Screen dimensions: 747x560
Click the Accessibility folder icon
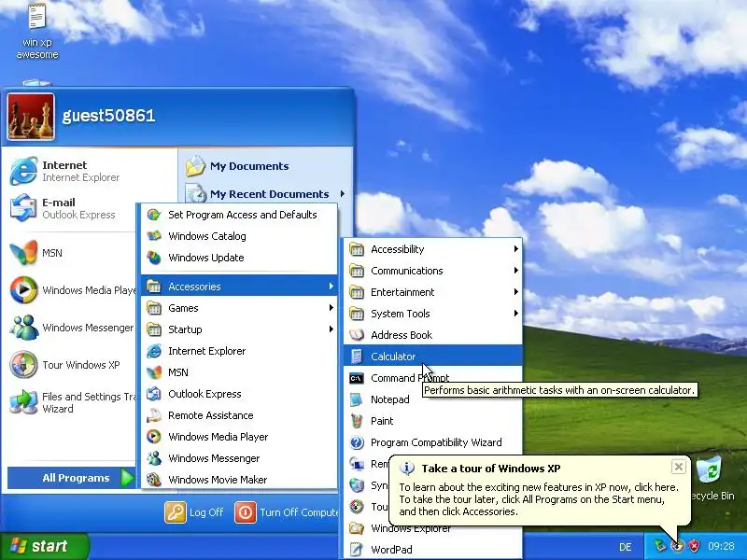(x=357, y=249)
